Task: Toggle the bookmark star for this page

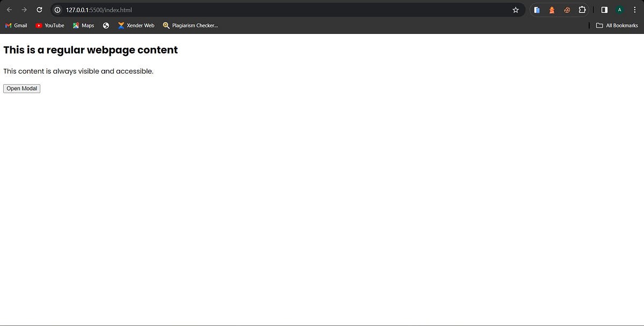Action: click(515, 9)
